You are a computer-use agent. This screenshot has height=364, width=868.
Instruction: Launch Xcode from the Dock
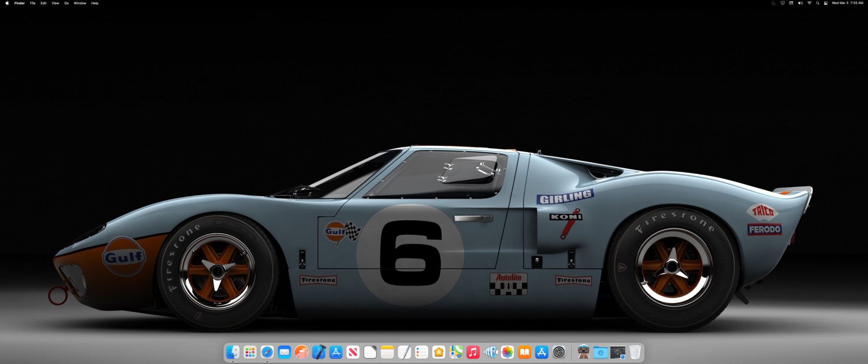(319, 352)
